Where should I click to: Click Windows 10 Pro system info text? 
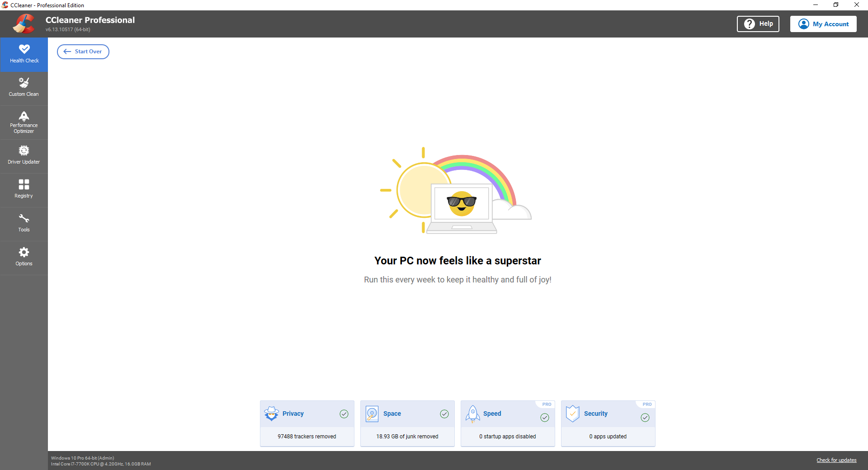[x=83, y=458]
